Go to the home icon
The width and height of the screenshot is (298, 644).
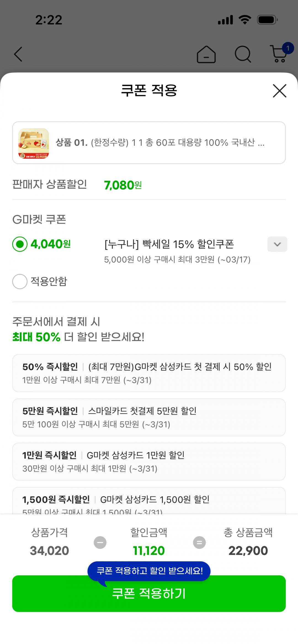pos(206,54)
